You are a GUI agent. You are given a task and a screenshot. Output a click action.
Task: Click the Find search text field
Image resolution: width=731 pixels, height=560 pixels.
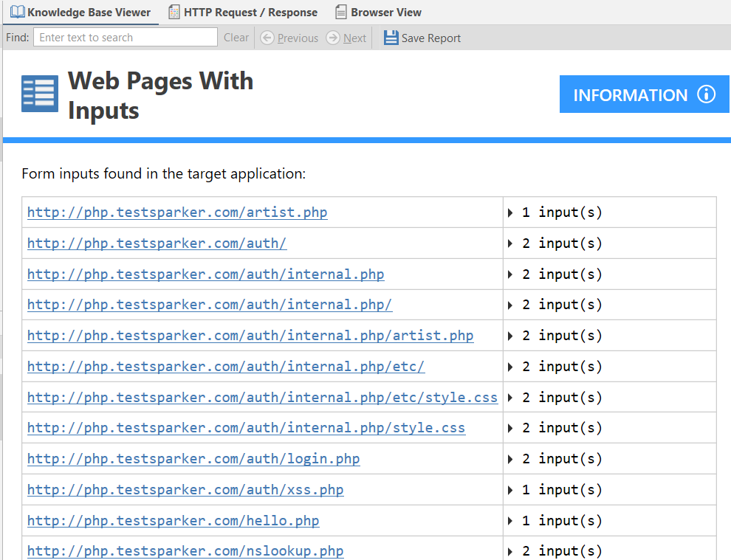124,37
